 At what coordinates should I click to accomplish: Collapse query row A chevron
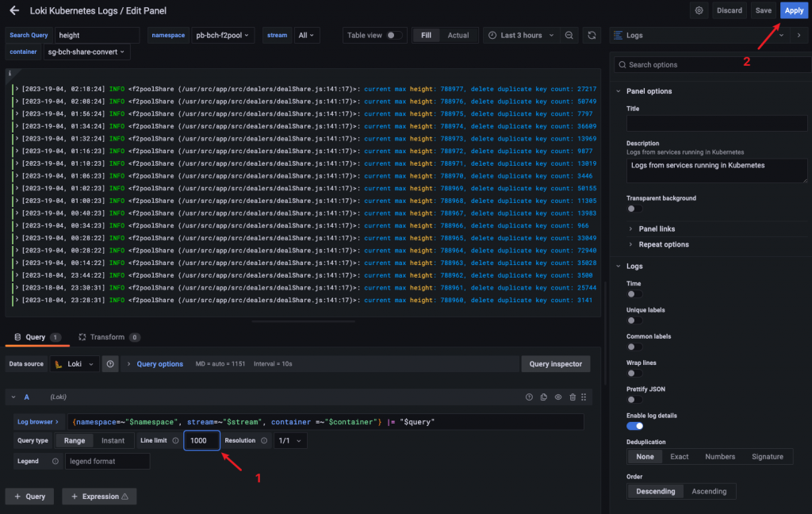(x=13, y=397)
